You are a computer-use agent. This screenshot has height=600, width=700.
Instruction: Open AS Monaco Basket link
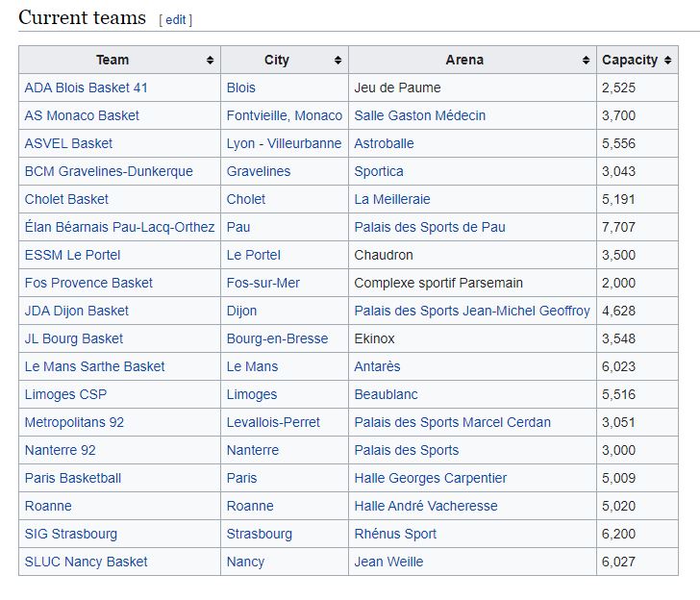[82, 115]
